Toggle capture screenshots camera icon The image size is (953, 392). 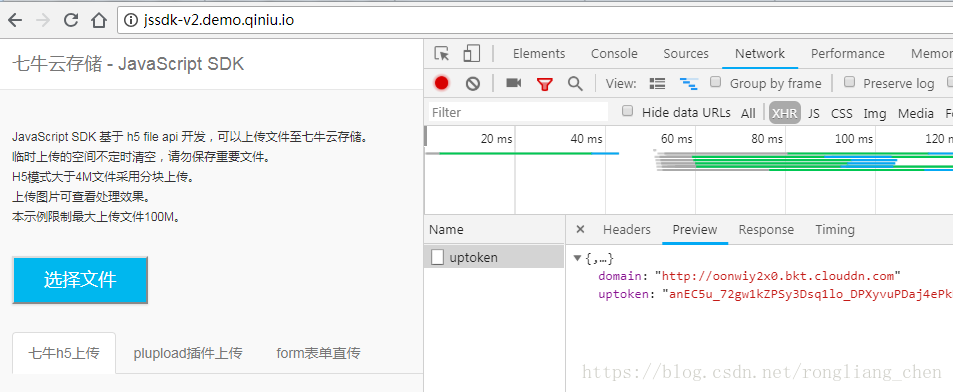click(514, 83)
